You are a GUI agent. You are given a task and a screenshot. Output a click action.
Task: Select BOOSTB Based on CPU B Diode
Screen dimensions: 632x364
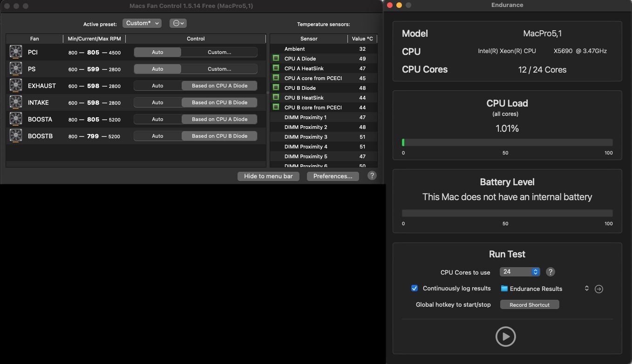pos(219,136)
